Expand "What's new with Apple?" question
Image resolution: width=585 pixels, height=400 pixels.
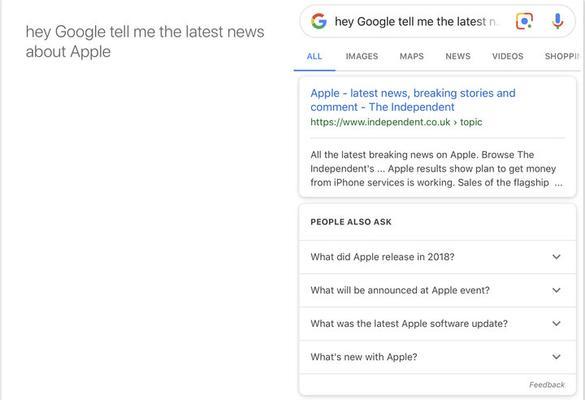437,357
